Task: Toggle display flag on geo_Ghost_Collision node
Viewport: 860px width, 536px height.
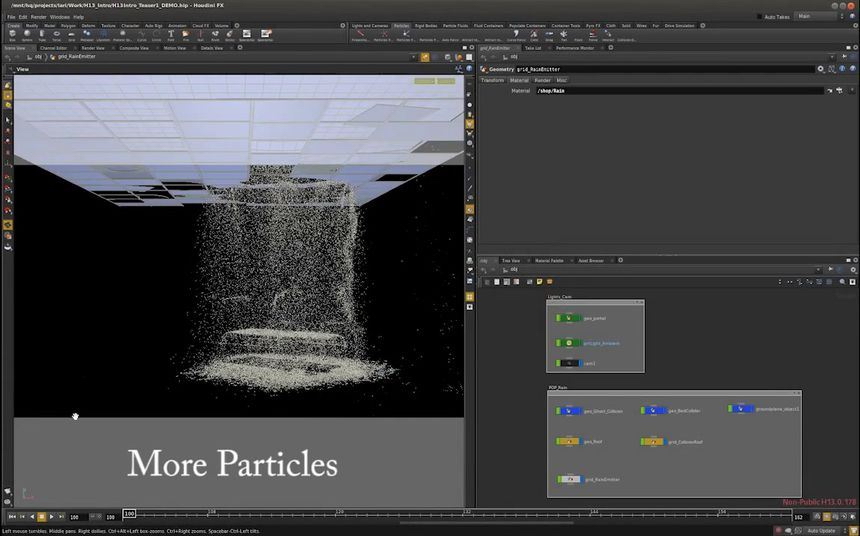Action: pyautogui.click(x=579, y=410)
